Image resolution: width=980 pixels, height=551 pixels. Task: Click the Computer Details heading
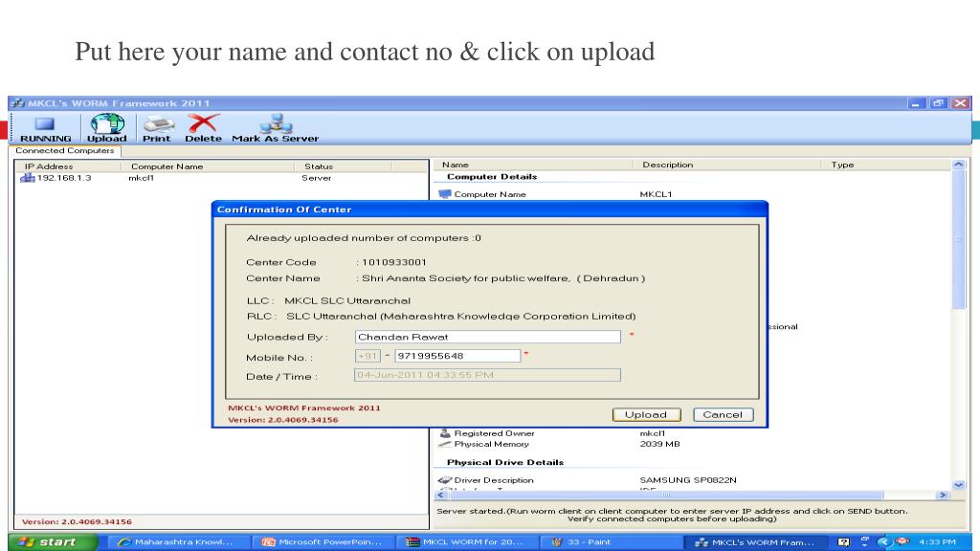[492, 177]
